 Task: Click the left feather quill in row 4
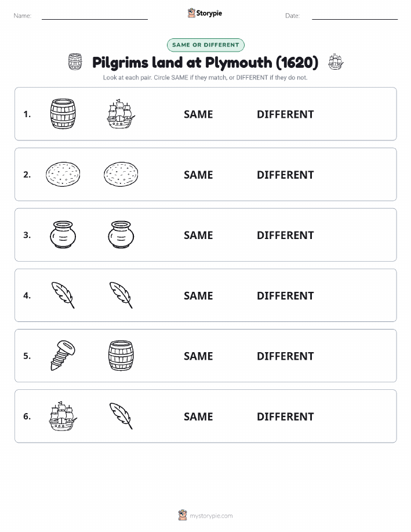(63, 295)
